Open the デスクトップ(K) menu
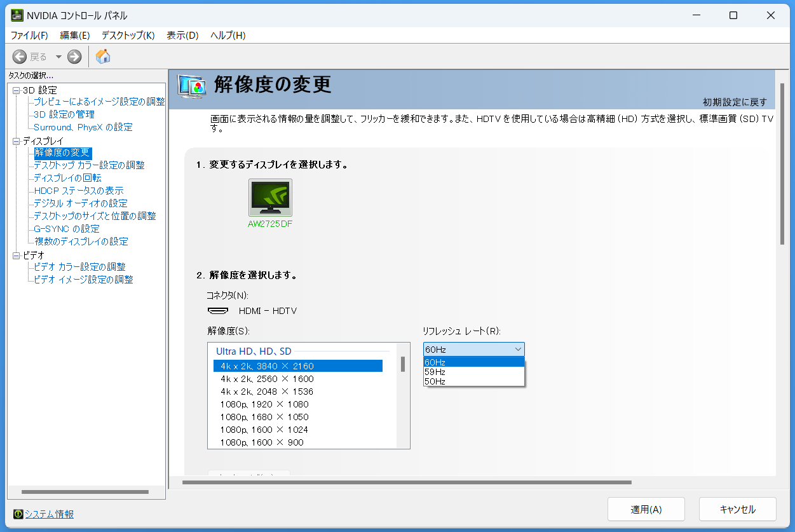 (x=128, y=35)
